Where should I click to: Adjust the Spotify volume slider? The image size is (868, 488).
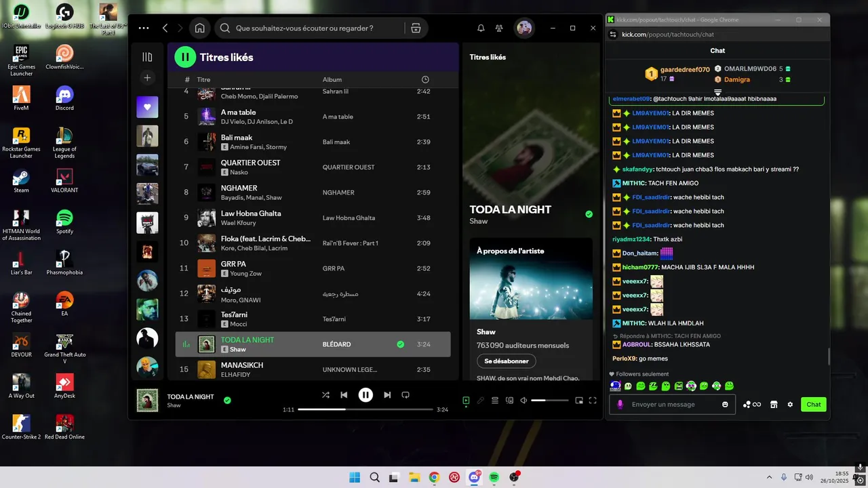tap(550, 401)
